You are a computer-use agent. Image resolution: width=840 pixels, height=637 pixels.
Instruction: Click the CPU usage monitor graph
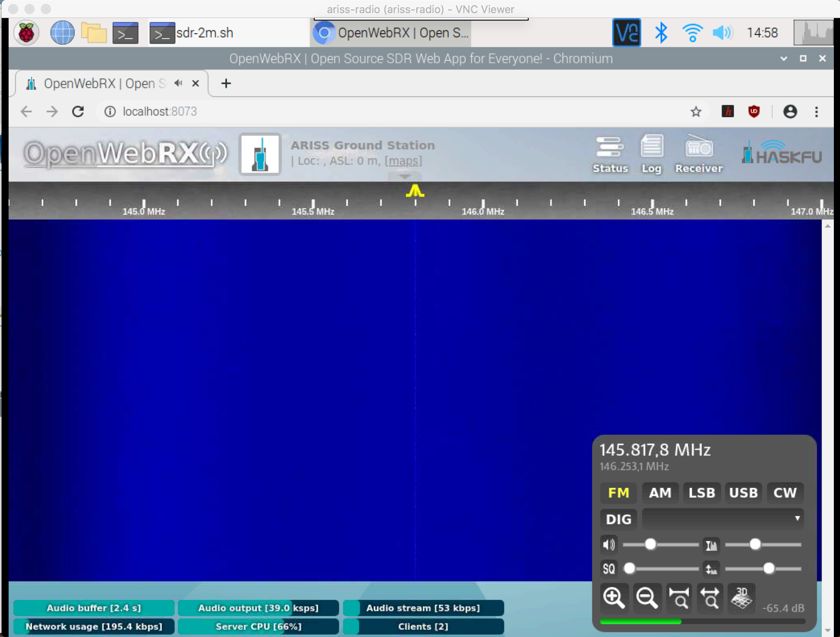tap(813, 32)
